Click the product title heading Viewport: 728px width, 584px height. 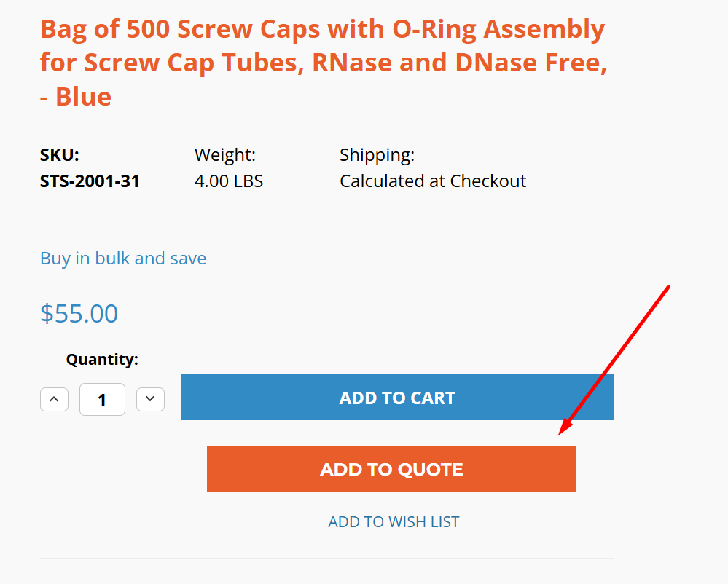[x=324, y=63]
